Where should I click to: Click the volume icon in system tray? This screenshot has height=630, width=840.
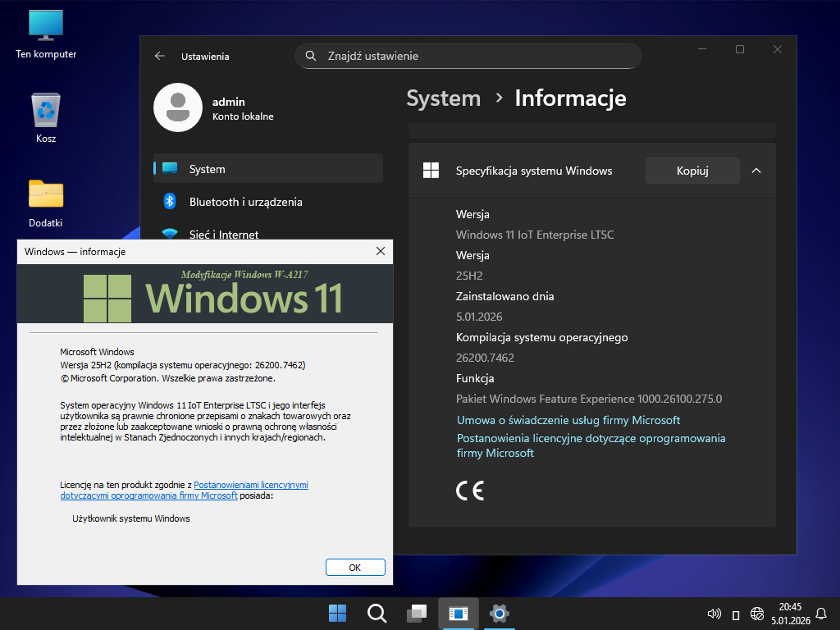click(714, 614)
